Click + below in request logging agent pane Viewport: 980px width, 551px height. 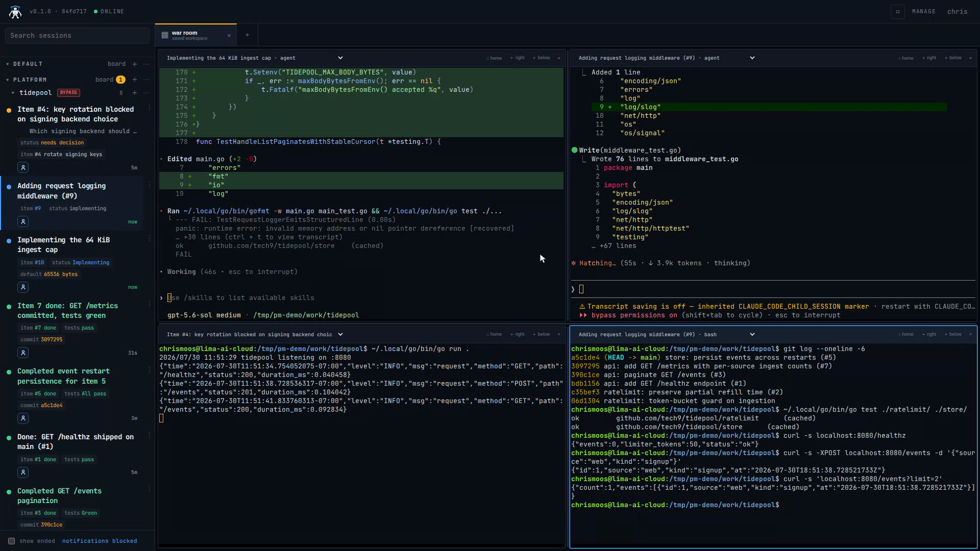(953, 58)
